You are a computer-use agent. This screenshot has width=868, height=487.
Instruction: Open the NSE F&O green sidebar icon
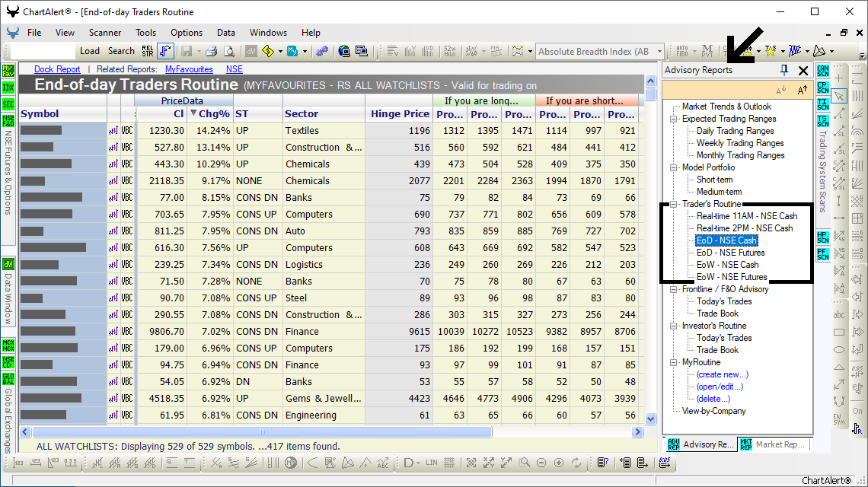click(x=8, y=121)
